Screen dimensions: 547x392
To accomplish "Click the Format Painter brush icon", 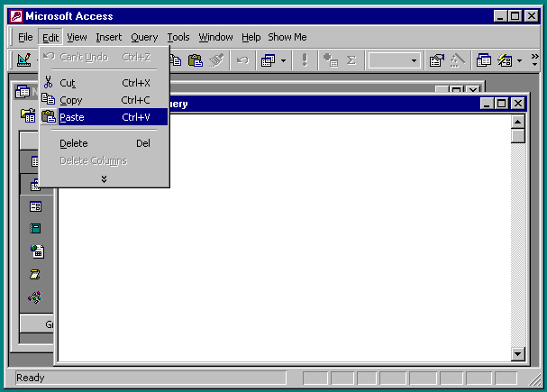I will tap(216, 60).
